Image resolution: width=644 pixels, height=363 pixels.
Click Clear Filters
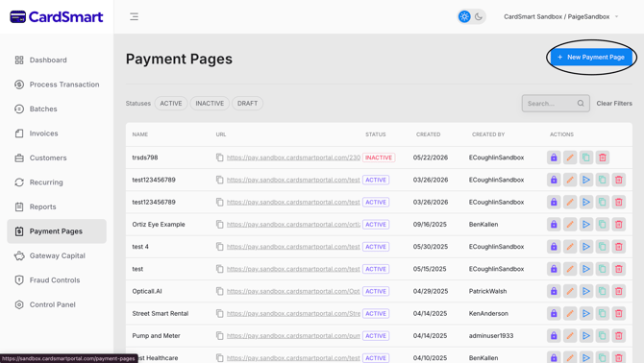click(614, 104)
